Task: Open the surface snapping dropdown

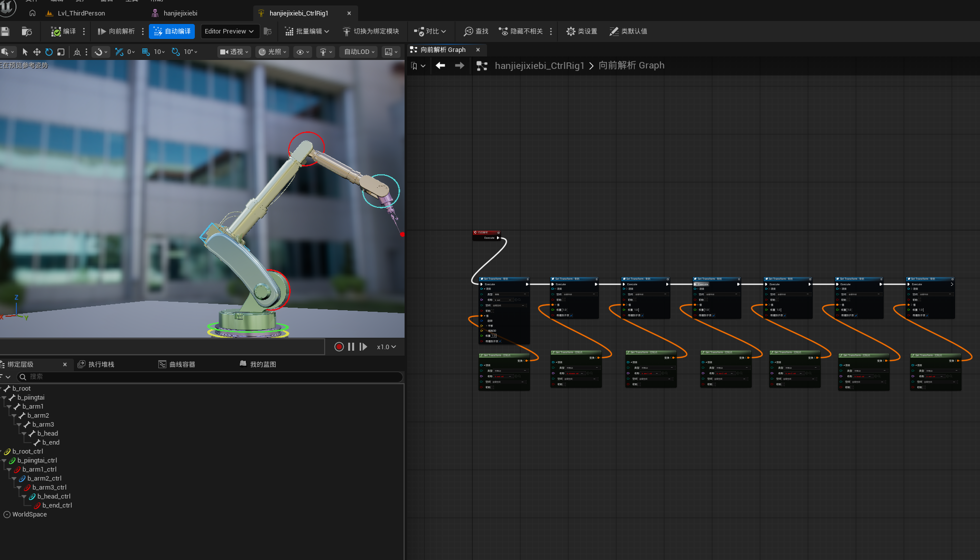Action: pyautogui.click(x=101, y=52)
